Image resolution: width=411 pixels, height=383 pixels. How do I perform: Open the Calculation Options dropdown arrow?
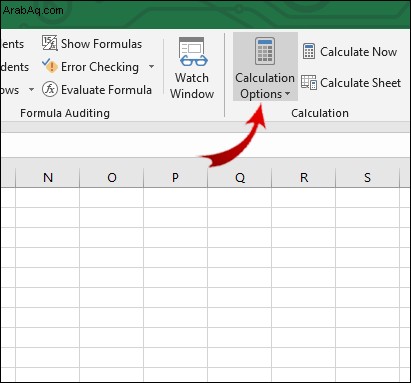point(287,94)
